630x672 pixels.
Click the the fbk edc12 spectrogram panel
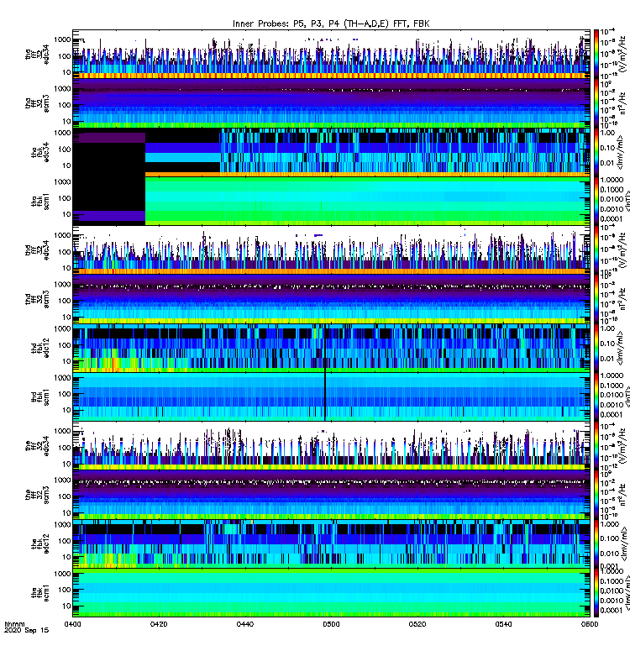(x=331, y=543)
